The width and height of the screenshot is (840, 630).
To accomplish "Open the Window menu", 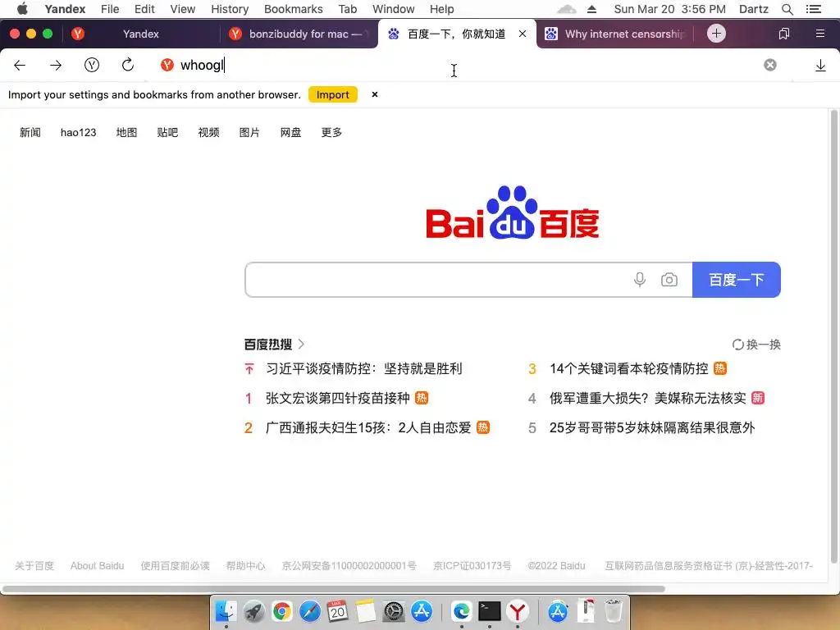I will click(x=393, y=9).
